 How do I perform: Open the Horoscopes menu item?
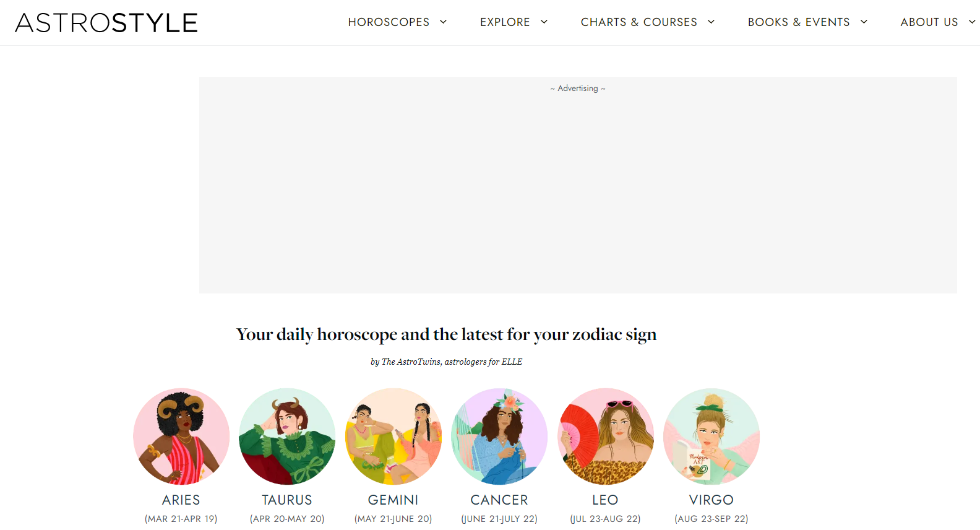tap(389, 22)
